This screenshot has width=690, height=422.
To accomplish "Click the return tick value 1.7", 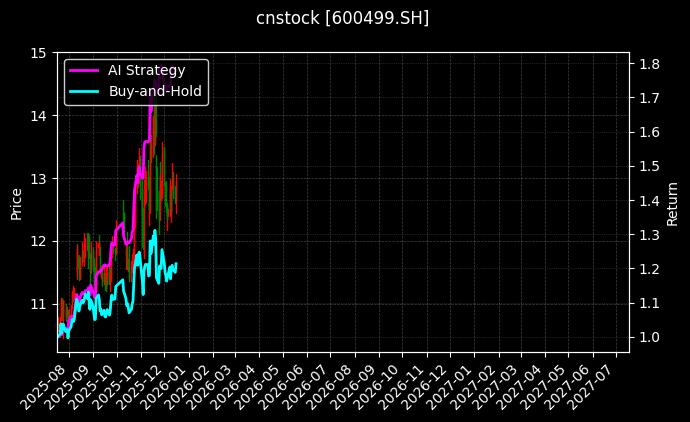I will click(x=650, y=98).
